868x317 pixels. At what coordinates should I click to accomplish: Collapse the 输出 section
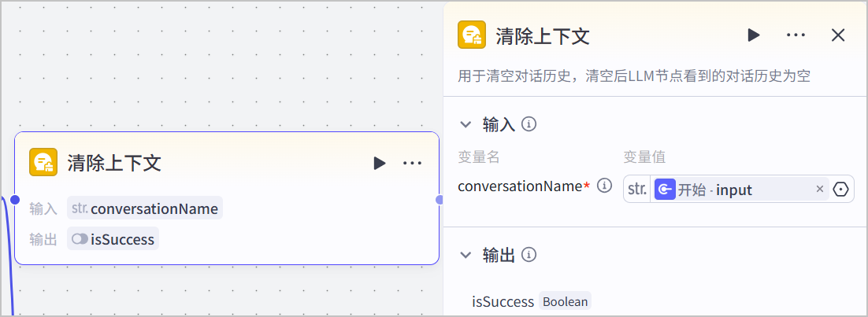[466, 255]
